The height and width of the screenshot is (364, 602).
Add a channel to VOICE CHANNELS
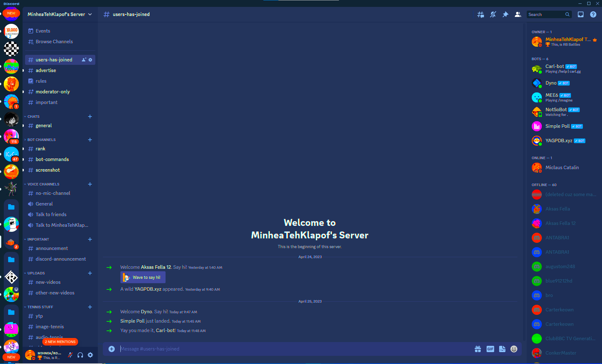[x=90, y=184]
